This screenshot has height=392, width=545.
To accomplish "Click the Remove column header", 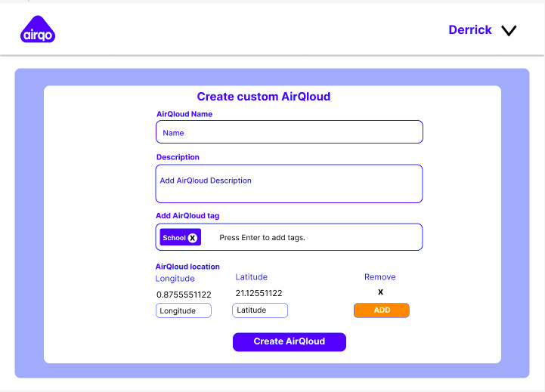I will (379, 277).
